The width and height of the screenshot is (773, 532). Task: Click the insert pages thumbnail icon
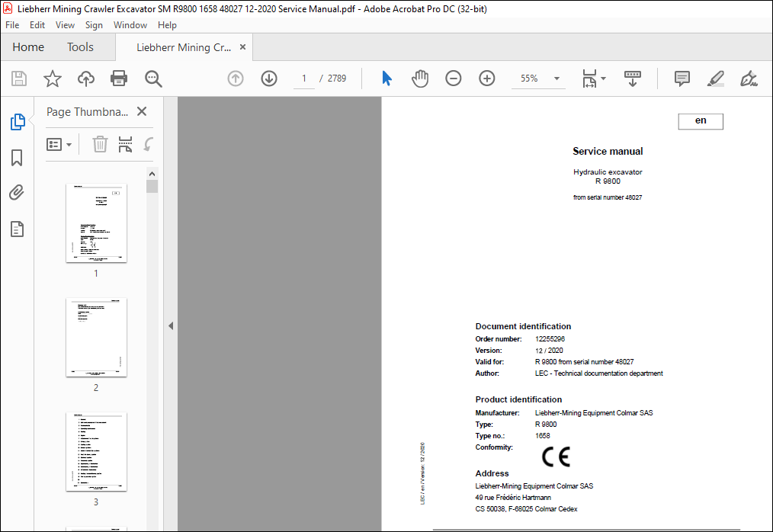tap(125, 145)
